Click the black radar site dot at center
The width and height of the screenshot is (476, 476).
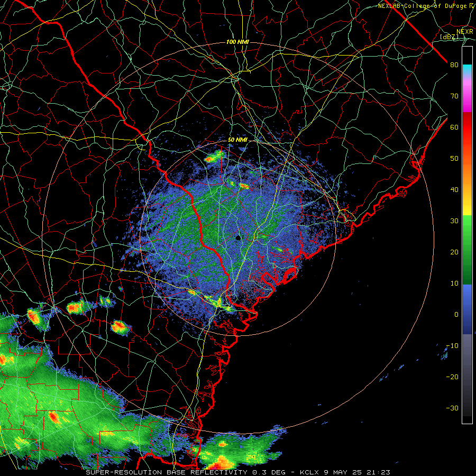coord(239,237)
